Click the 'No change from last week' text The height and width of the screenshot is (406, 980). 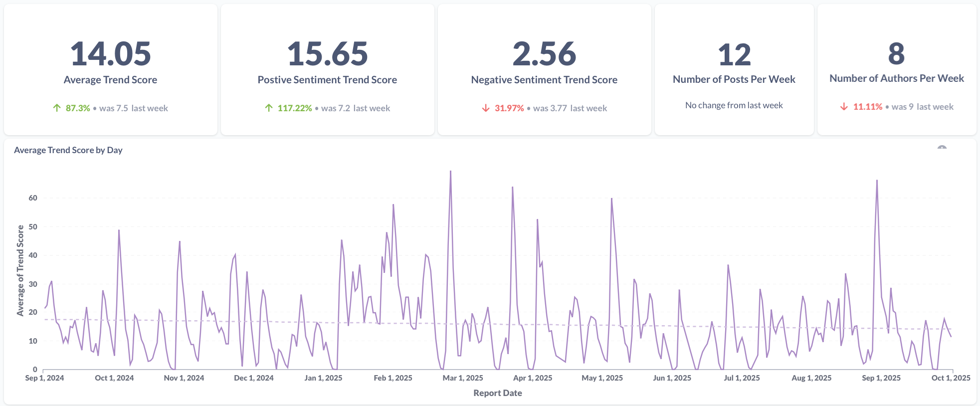point(734,105)
